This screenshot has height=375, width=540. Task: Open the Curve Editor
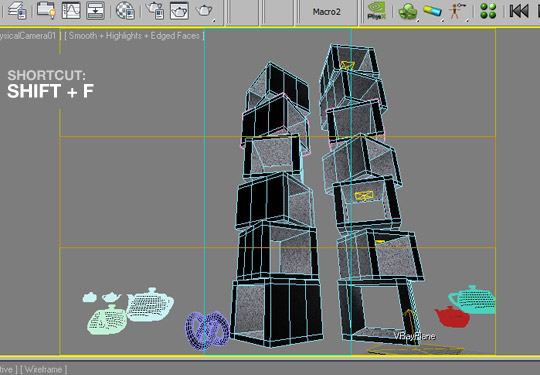71,10
